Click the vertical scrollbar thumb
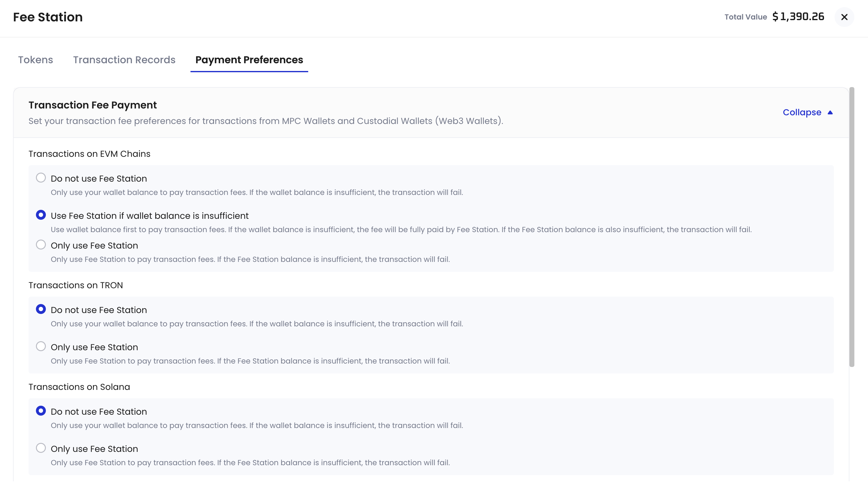Screen dimensions: 868x490 point(852,227)
